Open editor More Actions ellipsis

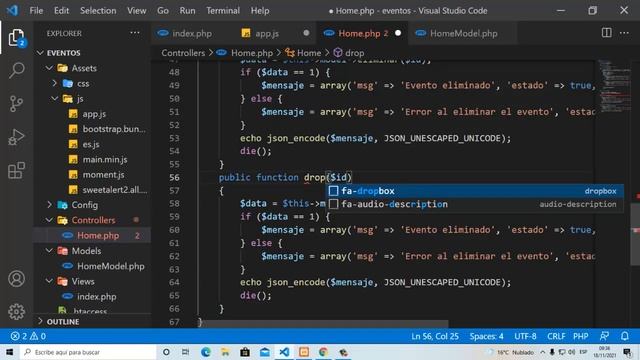click(x=624, y=33)
